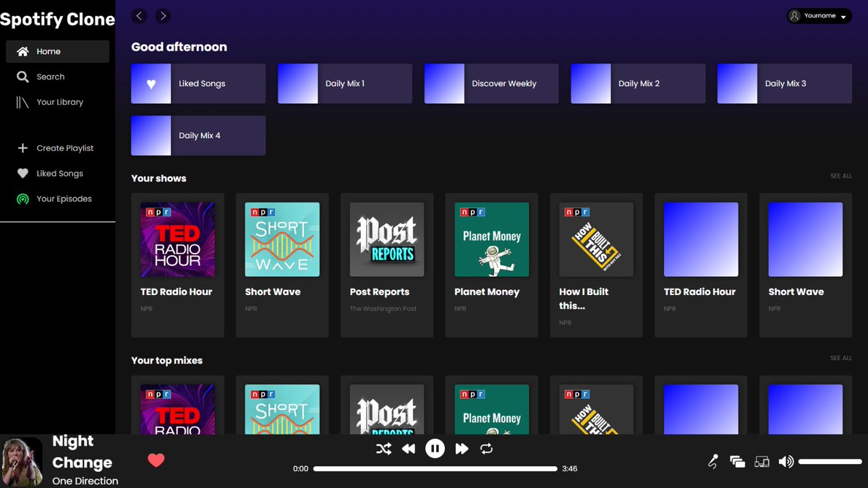Open Post Reports show in Your shows
The height and width of the screenshot is (488, 868).
(x=387, y=265)
